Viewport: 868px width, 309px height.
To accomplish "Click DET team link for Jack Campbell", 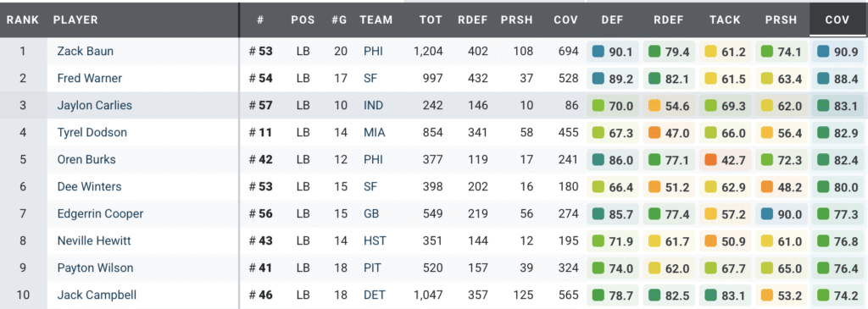I will (x=374, y=295).
